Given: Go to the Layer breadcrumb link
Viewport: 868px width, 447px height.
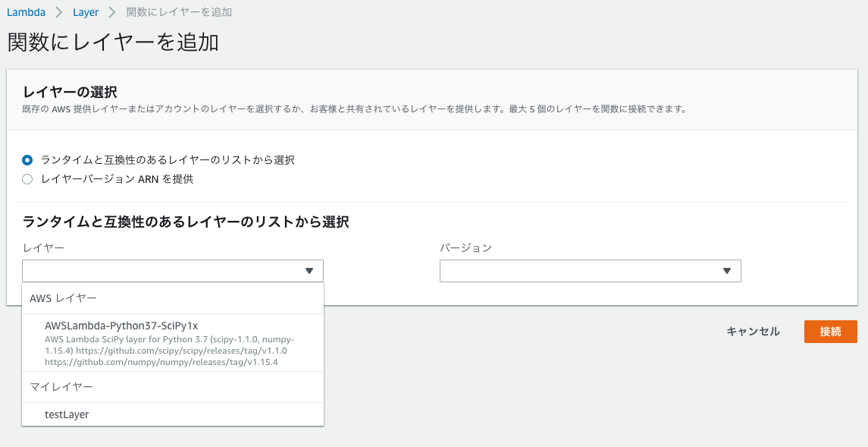Looking at the screenshot, I should coord(86,12).
